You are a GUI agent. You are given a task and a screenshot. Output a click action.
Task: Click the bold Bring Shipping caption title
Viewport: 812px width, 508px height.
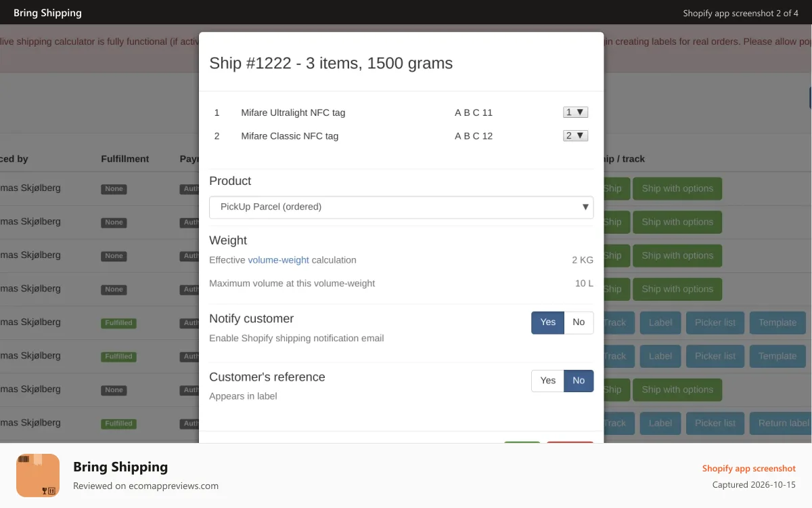coord(120,467)
